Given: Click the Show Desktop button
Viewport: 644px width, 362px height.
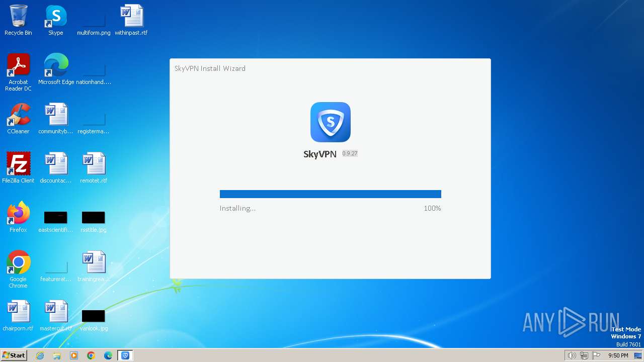Looking at the screenshot, I should coord(638,355).
